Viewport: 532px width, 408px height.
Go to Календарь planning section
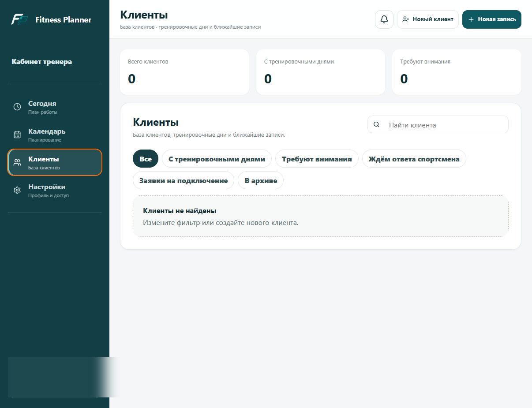[x=55, y=135]
